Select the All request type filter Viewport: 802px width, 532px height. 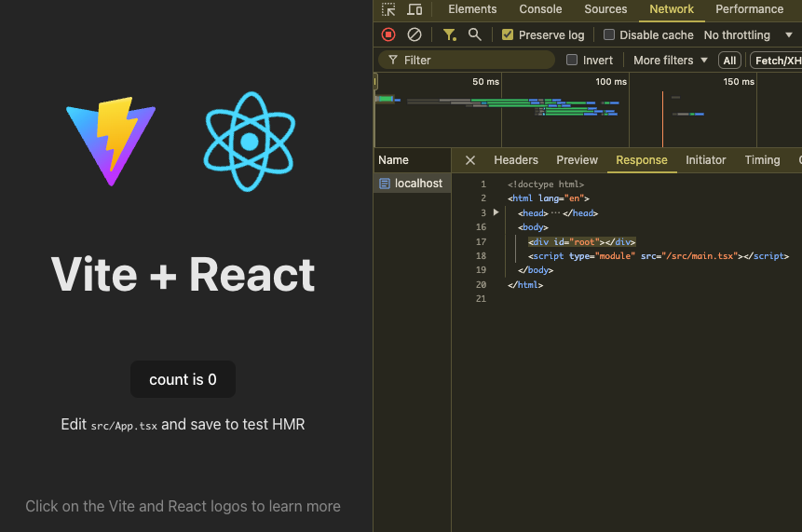pyautogui.click(x=729, y=61)
